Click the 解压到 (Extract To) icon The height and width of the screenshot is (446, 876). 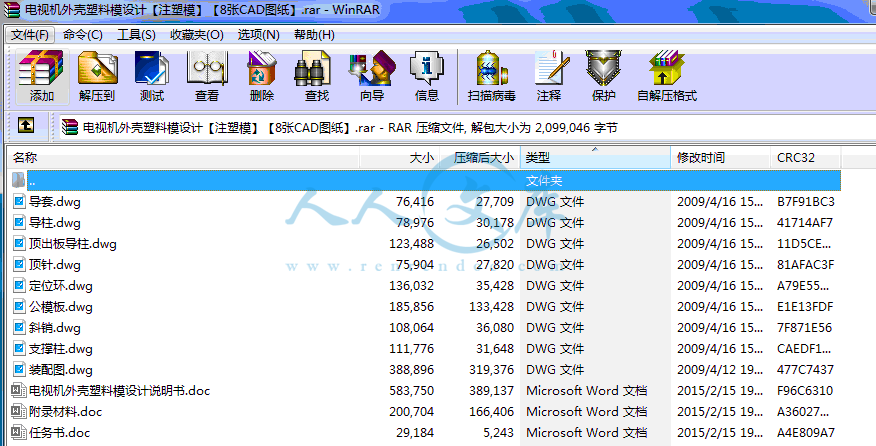(97, 77)
